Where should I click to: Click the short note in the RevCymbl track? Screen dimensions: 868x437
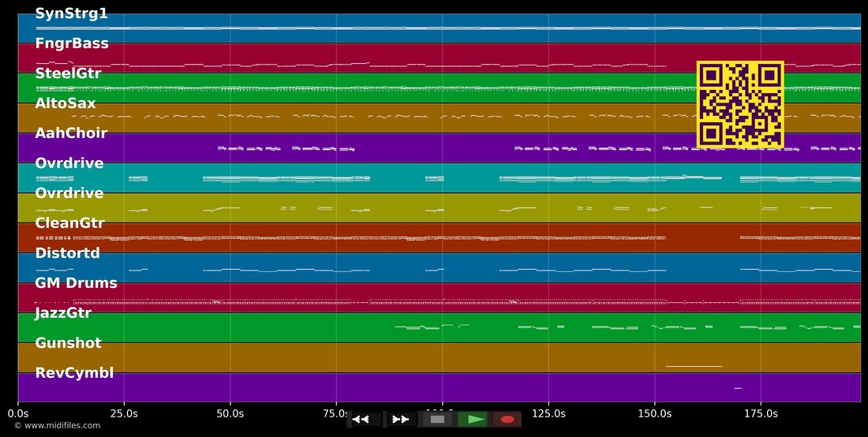coord(737,388)
